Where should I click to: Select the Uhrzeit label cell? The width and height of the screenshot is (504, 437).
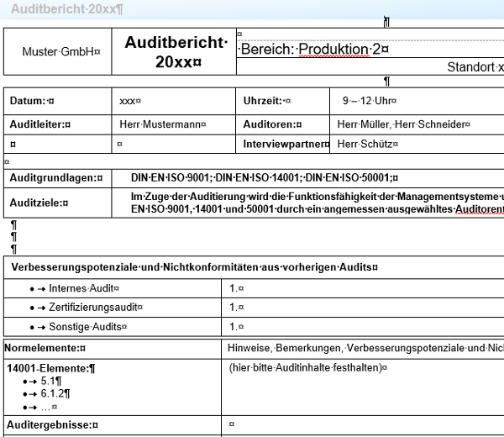[x=266, y=101]
